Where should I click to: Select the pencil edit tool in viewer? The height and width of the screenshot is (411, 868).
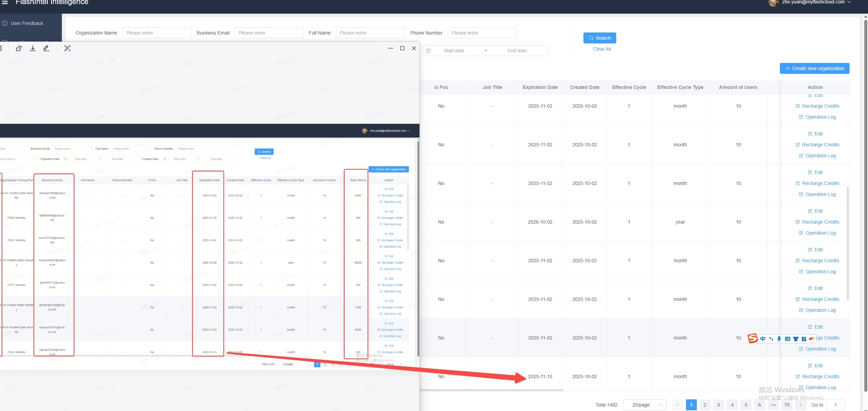pos(46,49)
